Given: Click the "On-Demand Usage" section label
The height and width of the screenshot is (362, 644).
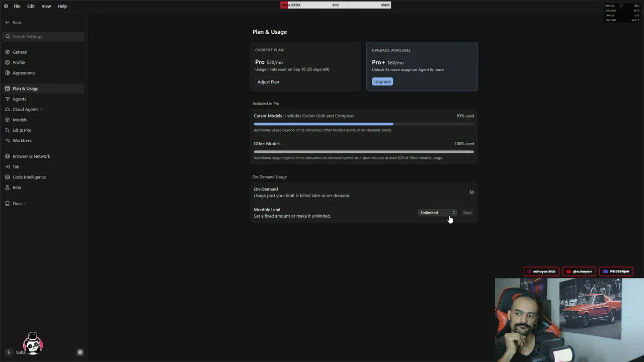Looking at the screenshot, I should [x=270, y=177].
